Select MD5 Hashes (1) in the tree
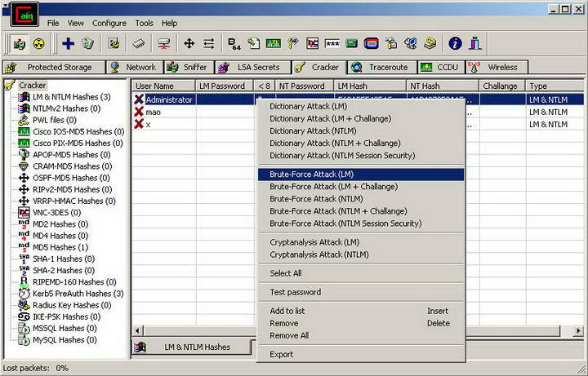 60,247
